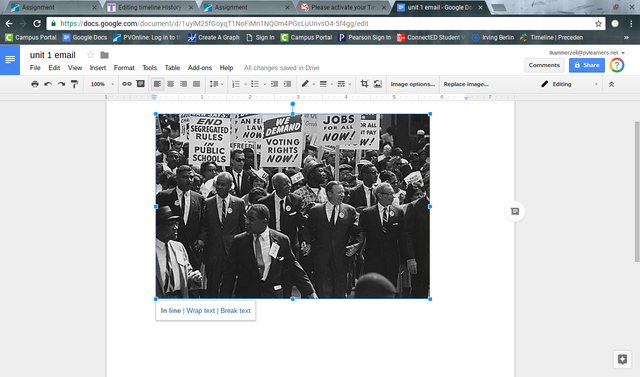Open the Chrome three-dot menu

(631, 24)
